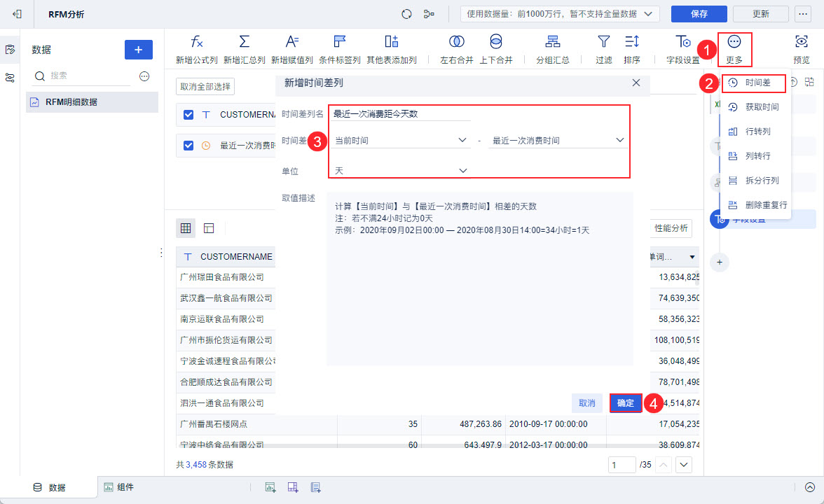Select 时间差 from the more menu
The image size is (824, 504).
click(754, 83)
